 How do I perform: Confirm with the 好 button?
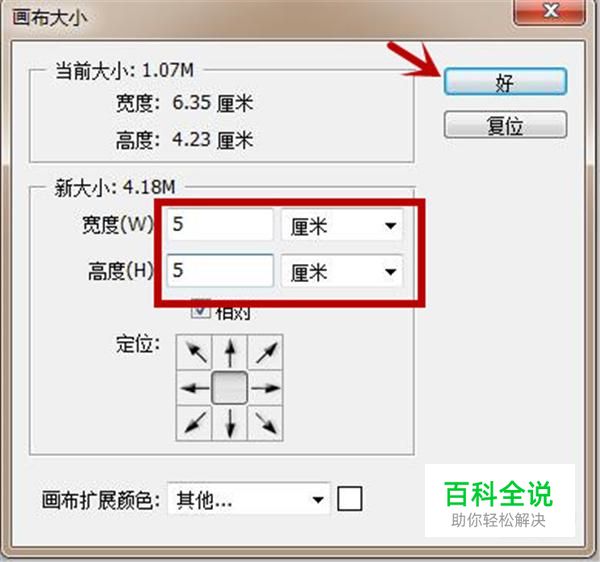[505, 81]
